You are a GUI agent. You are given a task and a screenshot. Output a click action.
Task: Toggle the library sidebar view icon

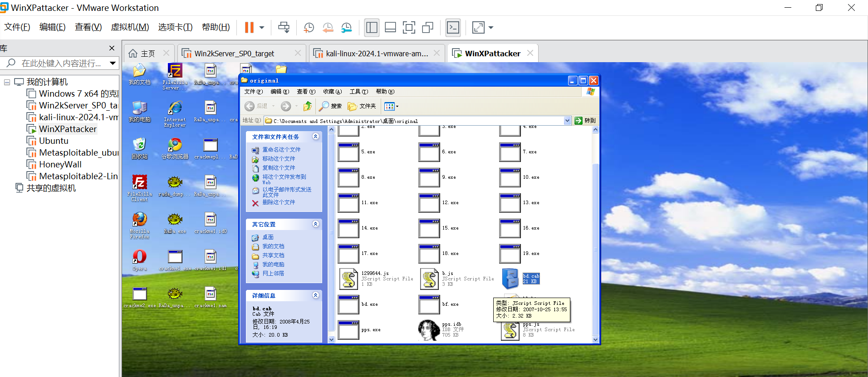(x=372, y=28)
